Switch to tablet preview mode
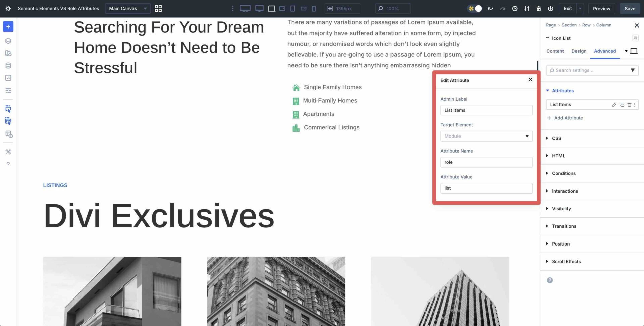Image resolution: width=644 pixels, height=326 pixels. point(292,9)
